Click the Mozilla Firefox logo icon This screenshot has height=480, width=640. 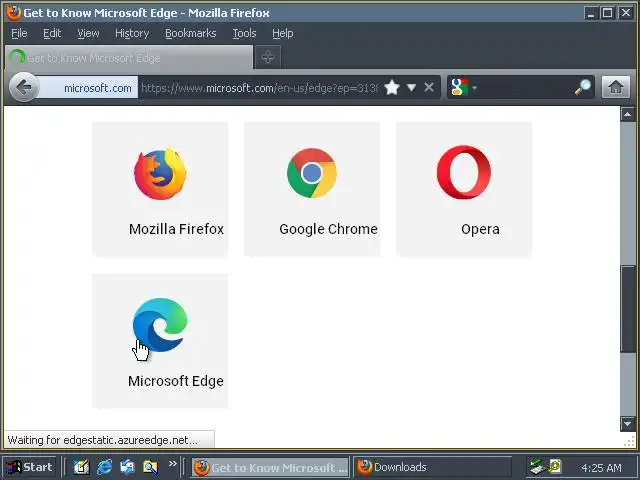[160, 174]
